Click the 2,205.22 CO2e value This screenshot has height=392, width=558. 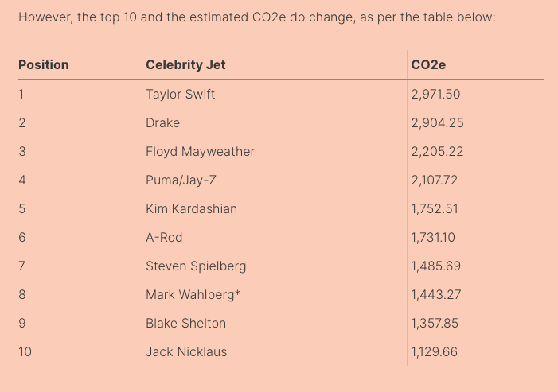click(438, 151)
